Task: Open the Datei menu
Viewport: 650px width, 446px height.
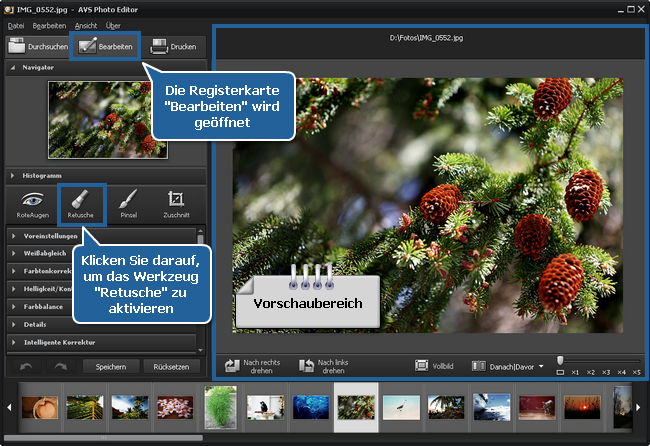Action: (16, 26)
